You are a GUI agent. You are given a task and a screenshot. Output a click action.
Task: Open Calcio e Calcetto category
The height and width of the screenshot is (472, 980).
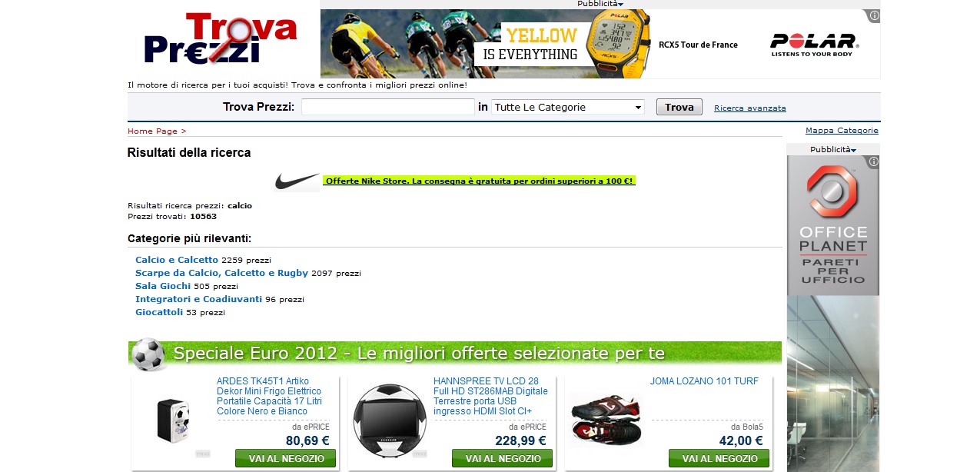[177, 260]
